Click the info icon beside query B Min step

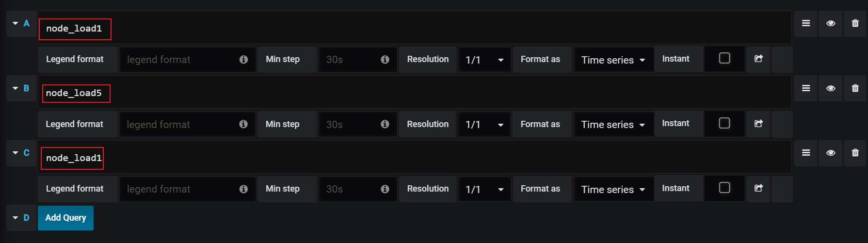pyautogui.click(x=385, y=124)
